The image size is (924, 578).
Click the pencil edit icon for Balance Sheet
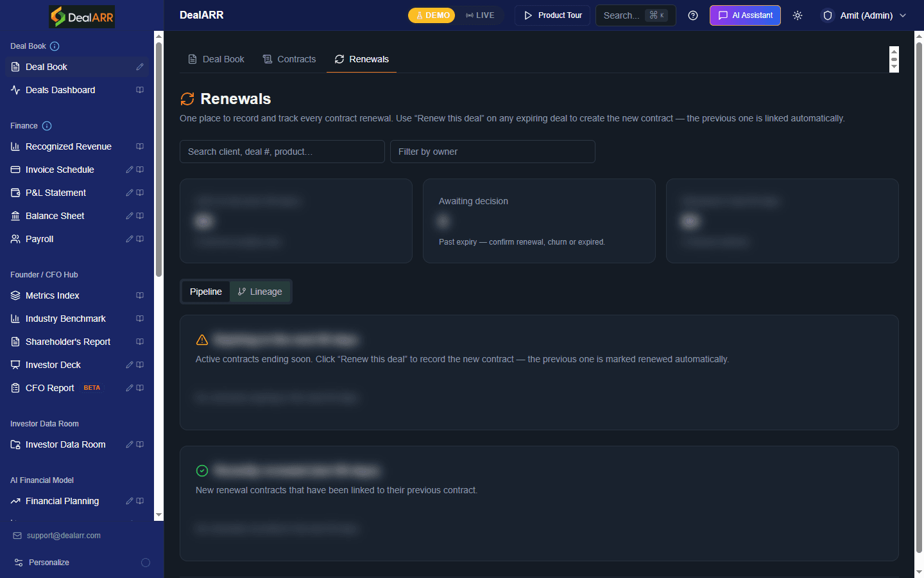click(130, 216)
